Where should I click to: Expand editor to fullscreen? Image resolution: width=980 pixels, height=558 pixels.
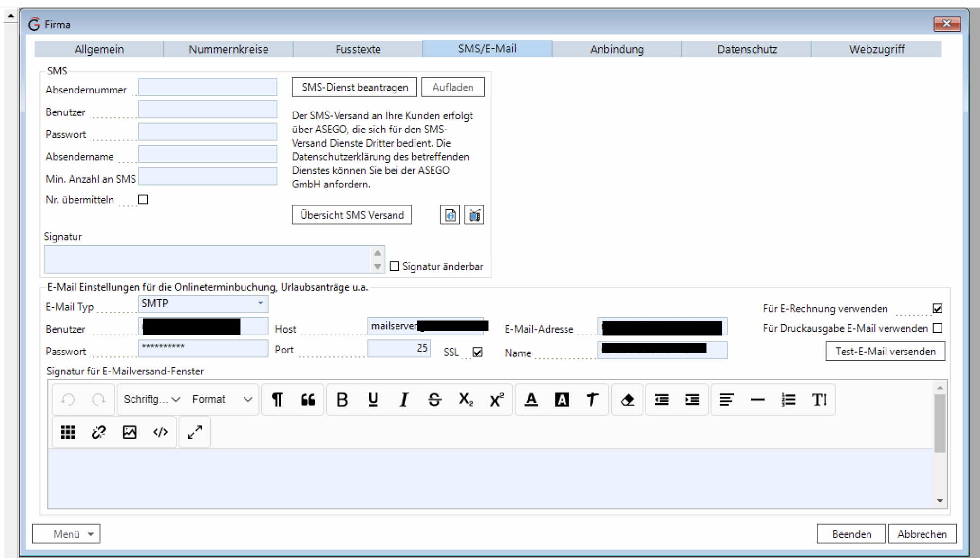(x=195, y=432)
